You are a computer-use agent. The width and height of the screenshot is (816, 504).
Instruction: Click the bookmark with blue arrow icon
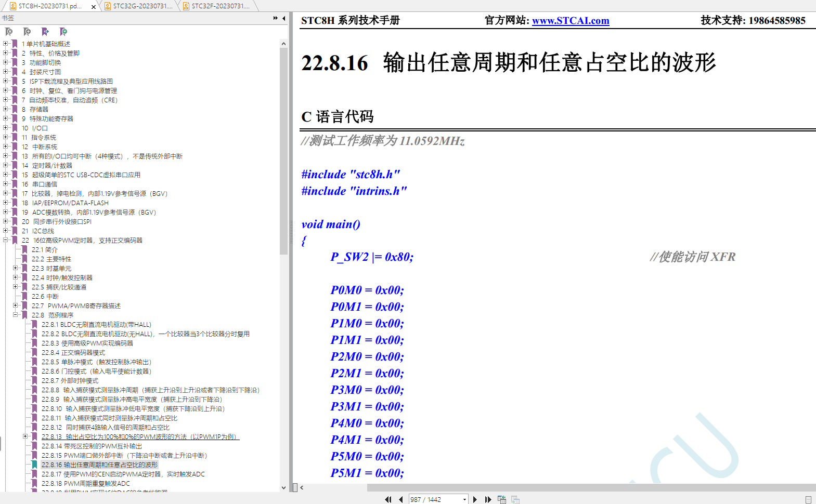pos(45,32)
